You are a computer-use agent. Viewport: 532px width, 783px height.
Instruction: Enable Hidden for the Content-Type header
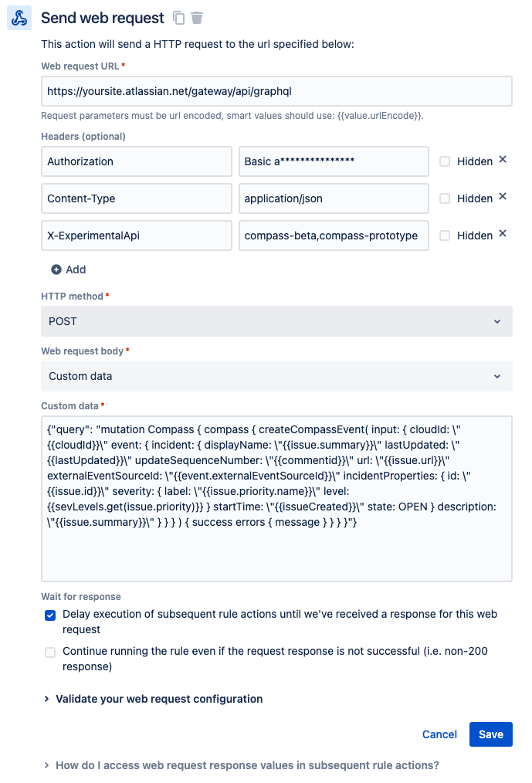click(x=445, y=198)
